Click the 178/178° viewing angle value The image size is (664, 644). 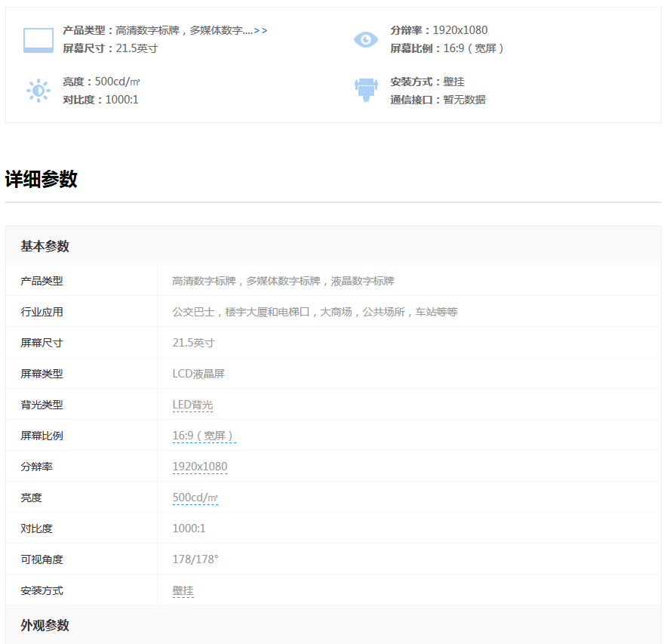195,559
